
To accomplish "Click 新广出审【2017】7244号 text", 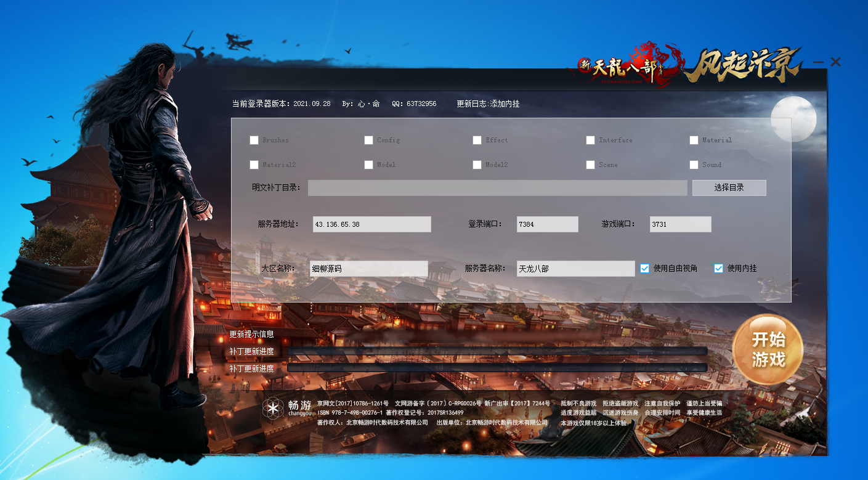I will 517,403.
